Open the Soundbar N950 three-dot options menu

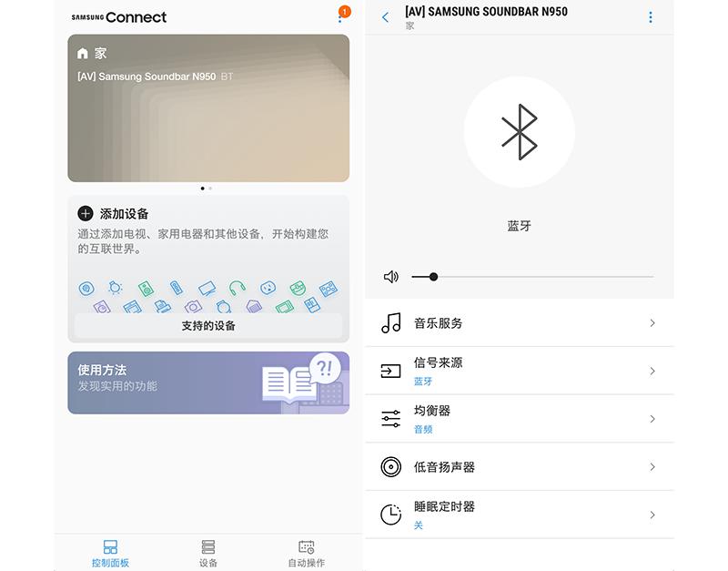point(651,17)
